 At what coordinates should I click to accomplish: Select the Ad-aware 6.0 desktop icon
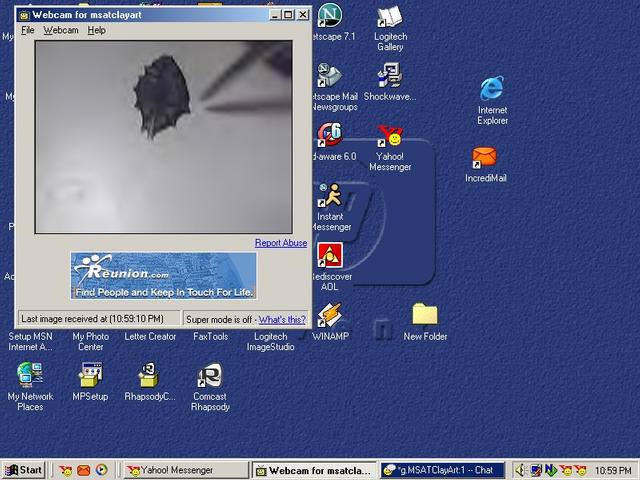coord(330,136)
